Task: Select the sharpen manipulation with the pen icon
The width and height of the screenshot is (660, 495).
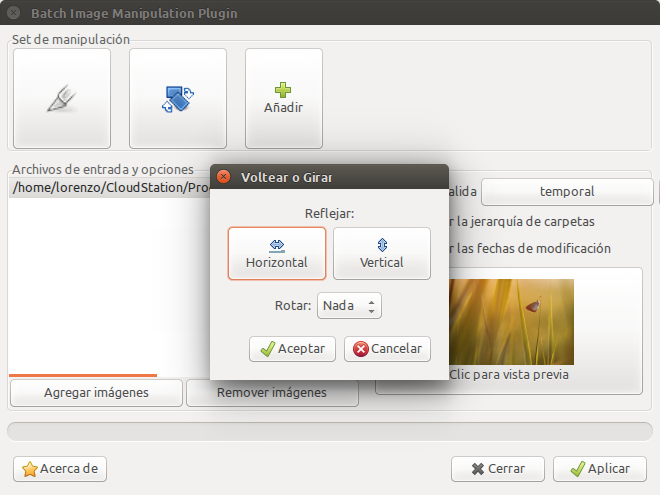Action: (62, 98)
